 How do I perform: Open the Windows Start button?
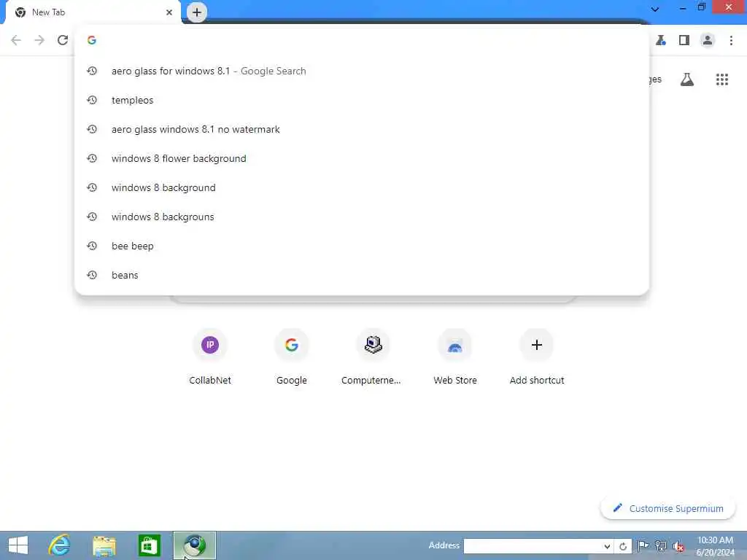(18, 545)
